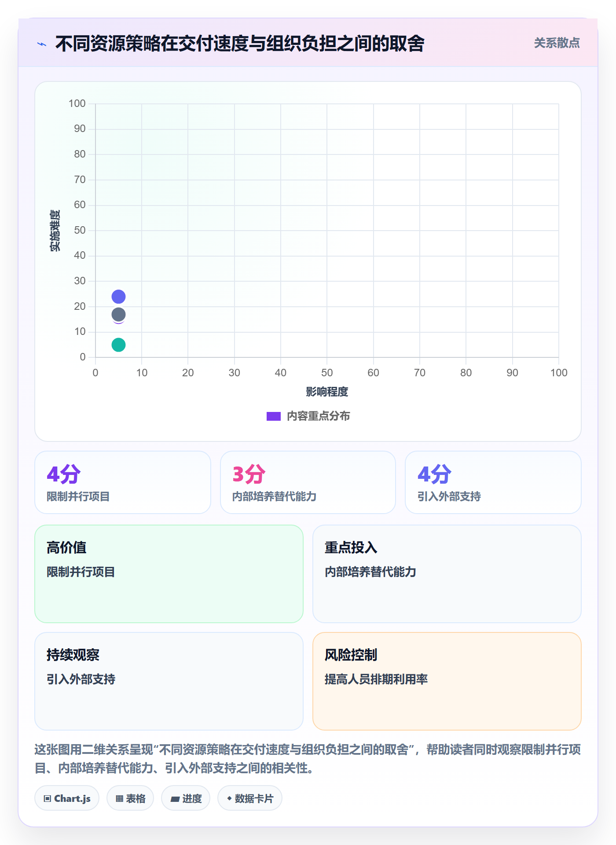Click the 风险控制 quadrant heading
The height and width of the screenshot is (845, 616).
pyautogui.click(x=351, y=655)
